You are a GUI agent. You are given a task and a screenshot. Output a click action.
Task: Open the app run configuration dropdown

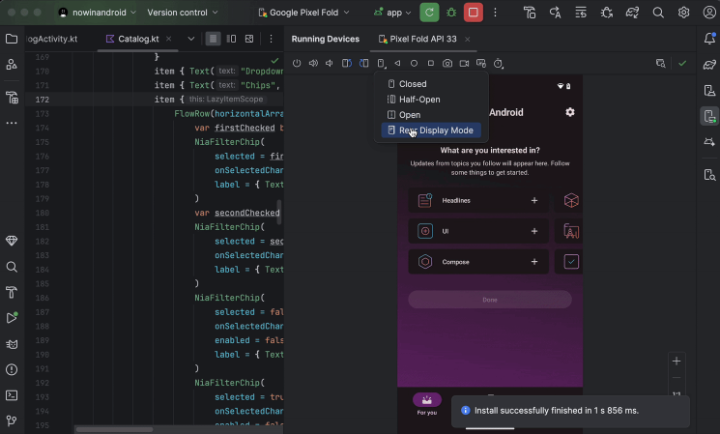(x=392, y=12)
